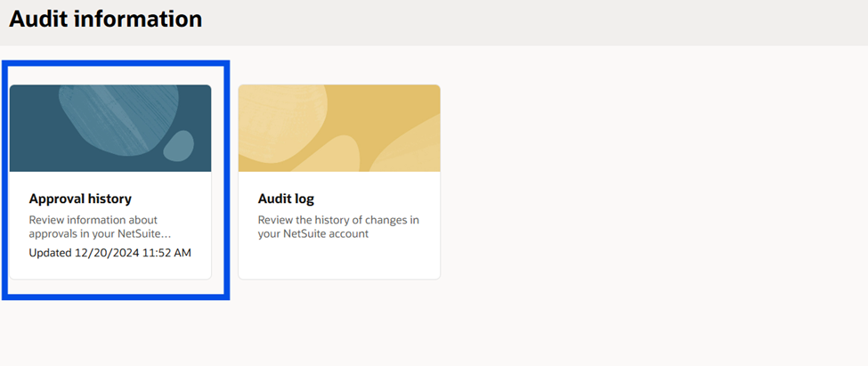Click the Audit log yellow banner image
The height and width of the screenshot is (366, 868).
(x=339, y=128)
